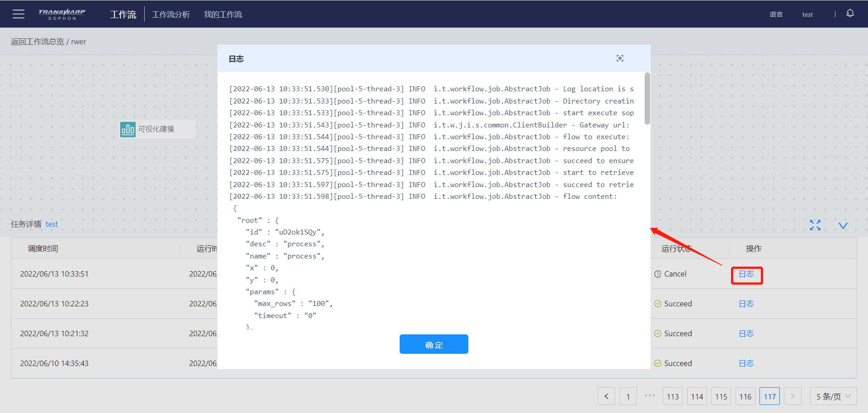The image size is (868, 413).
Task: Open the notification bell
Action: (x=850, y=14)
